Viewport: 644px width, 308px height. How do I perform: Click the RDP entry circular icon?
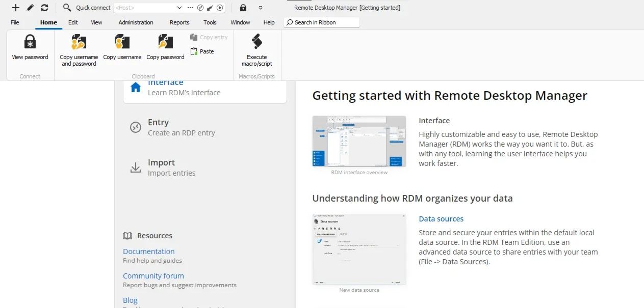click(136, 127)
